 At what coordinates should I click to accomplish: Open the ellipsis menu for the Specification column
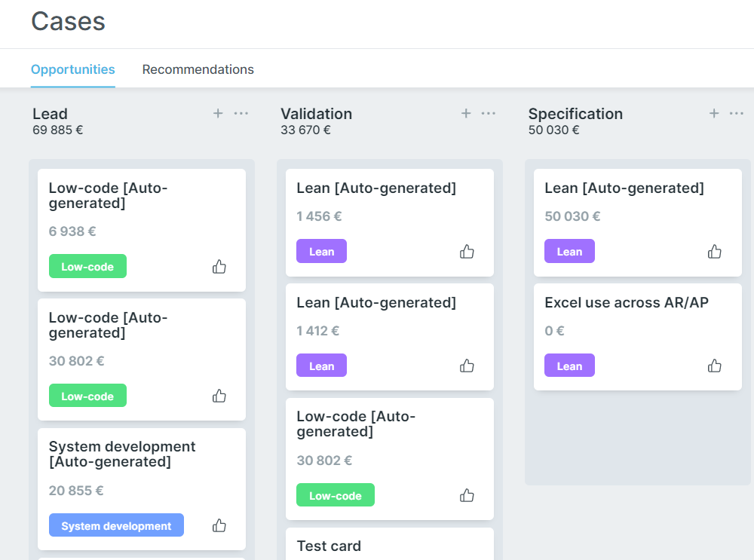(x=736, y=113)
